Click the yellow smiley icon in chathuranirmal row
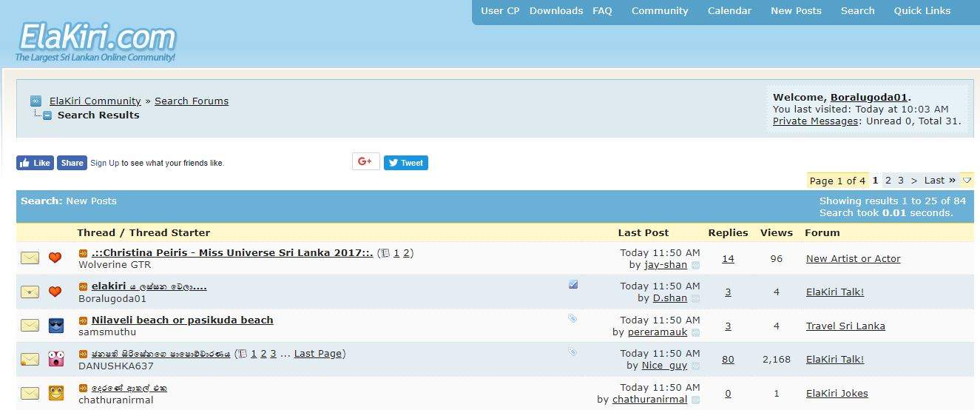The width and height of the screenshot is (980, 410). (56, 393)
